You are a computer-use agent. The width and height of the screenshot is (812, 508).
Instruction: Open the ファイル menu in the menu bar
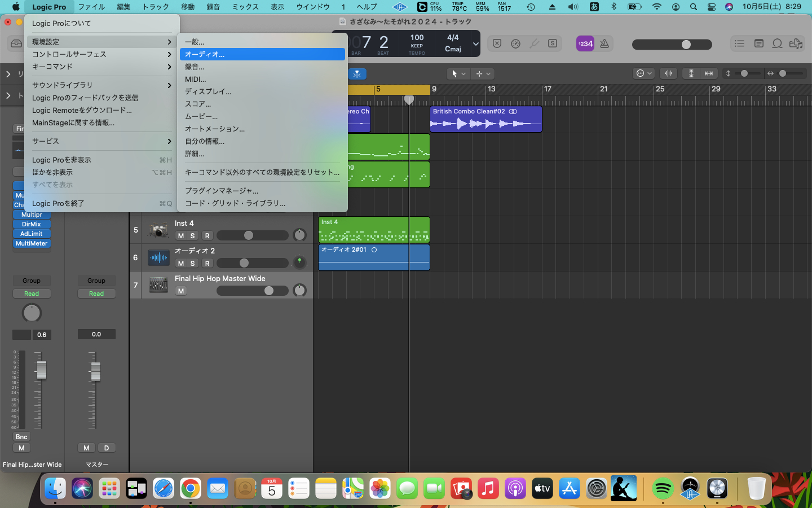(91, 7)
